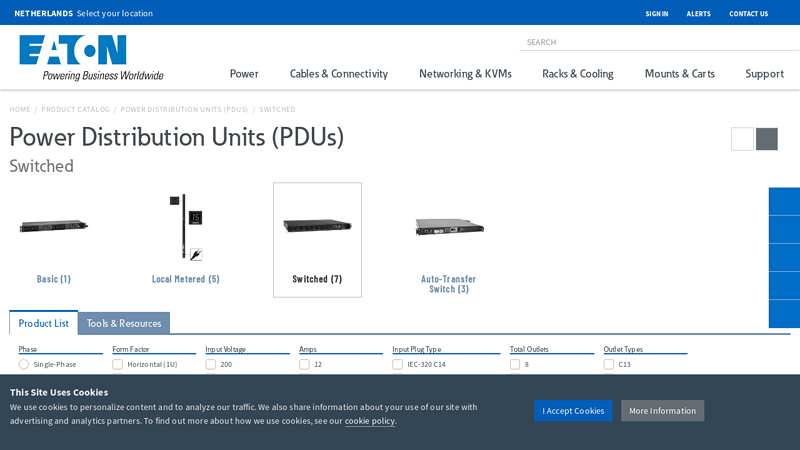Open the Alerts link
Viewport: 800px width, 450px height.
[698, 14]
